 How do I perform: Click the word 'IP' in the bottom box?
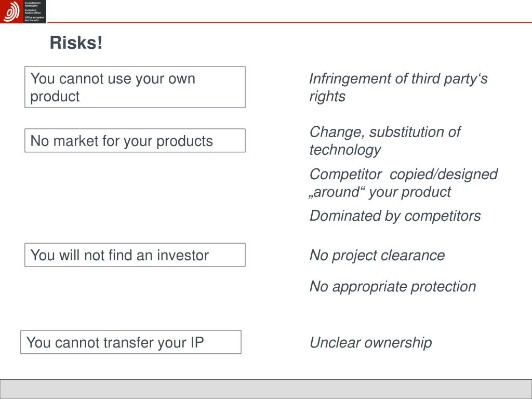click(197, 342)
